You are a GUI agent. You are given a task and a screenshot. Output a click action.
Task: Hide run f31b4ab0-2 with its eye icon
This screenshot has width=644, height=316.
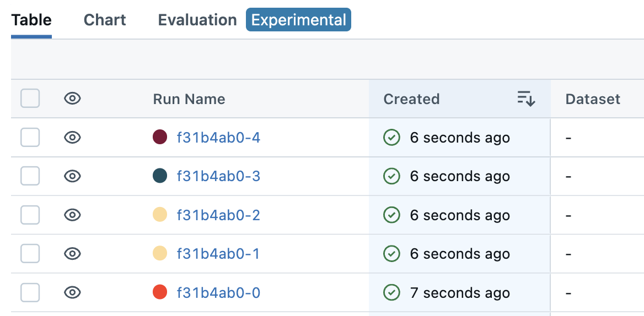(73, 215)
